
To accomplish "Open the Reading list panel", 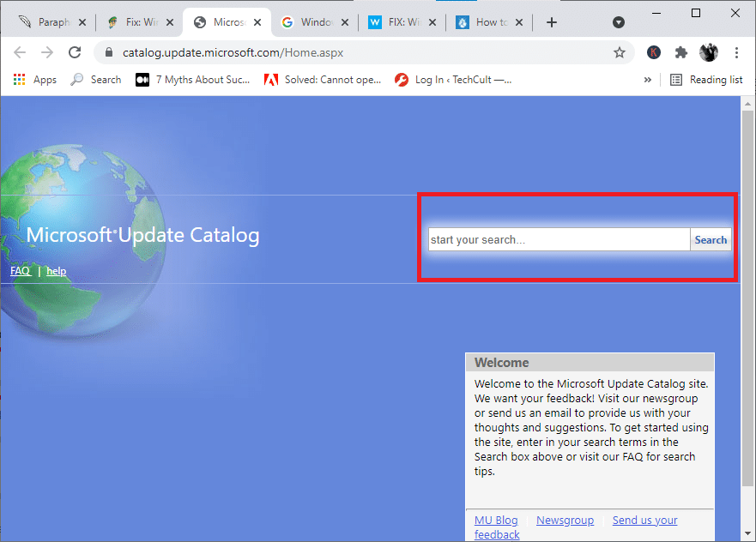I will pos(706,80).
